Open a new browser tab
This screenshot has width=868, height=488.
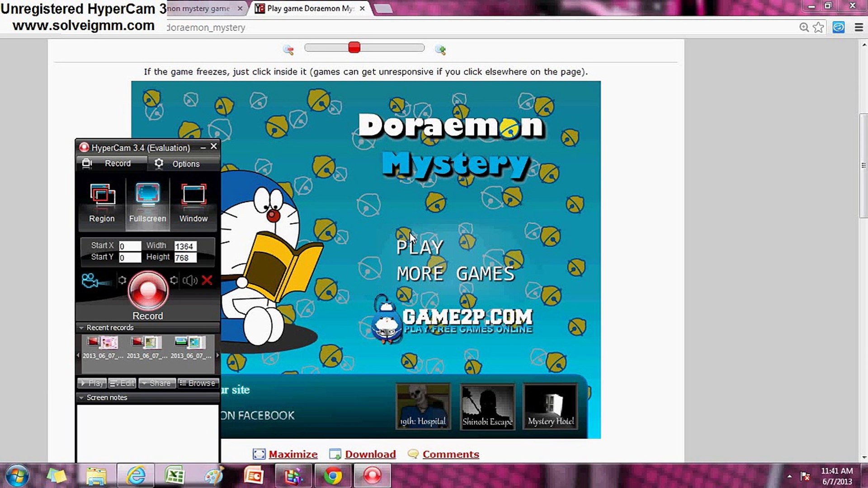[383, 9]
